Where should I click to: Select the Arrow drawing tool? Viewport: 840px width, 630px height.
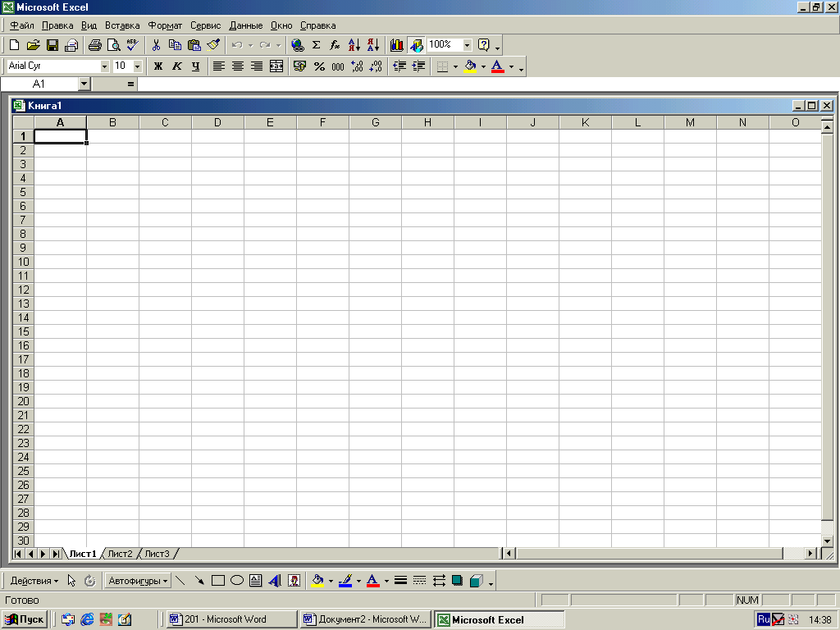pos(199,581)
